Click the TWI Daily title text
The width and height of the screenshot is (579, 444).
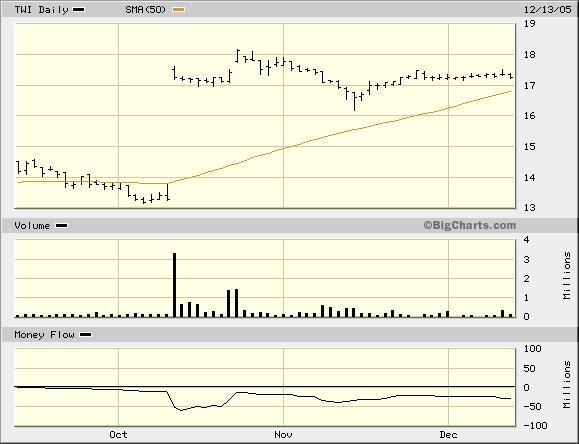coord(41,10)
